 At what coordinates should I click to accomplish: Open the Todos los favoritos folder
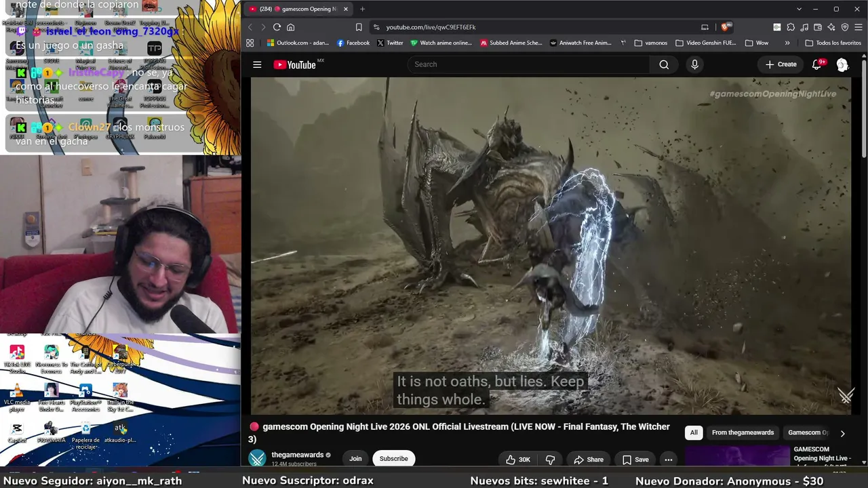coord(833,43)
